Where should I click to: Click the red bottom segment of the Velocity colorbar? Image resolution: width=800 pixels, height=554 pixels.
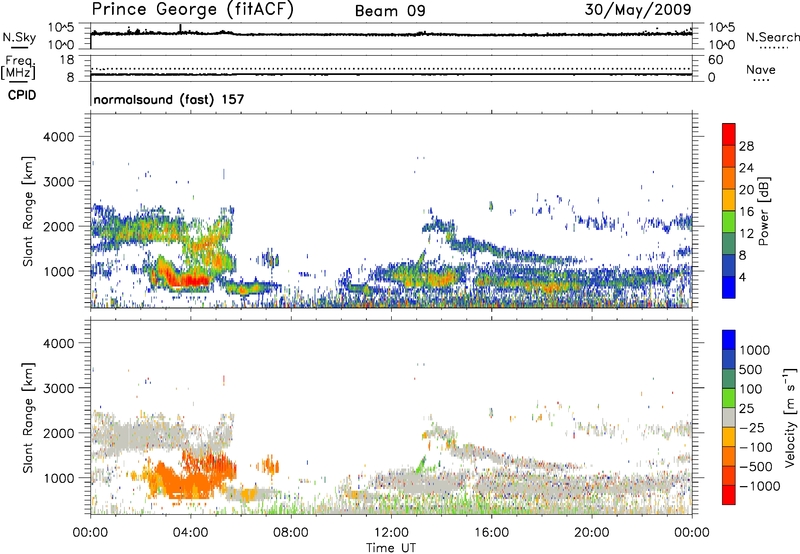(x=729, y=495)
